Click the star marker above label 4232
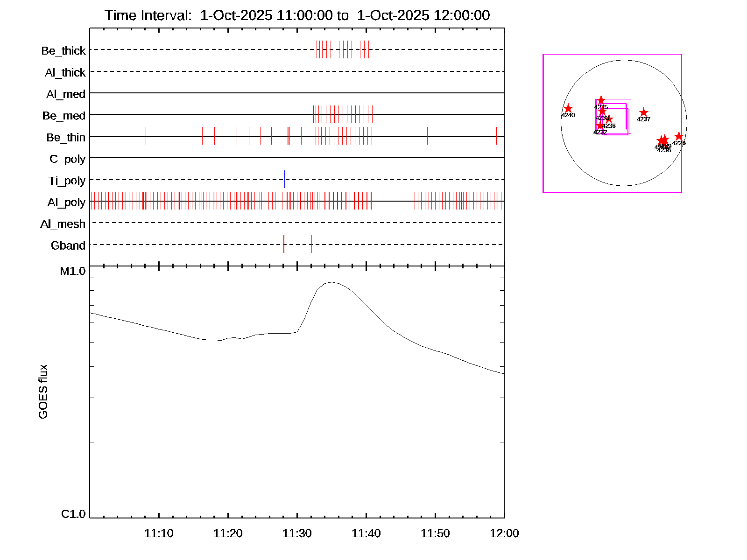 click(x=600, y=126)
